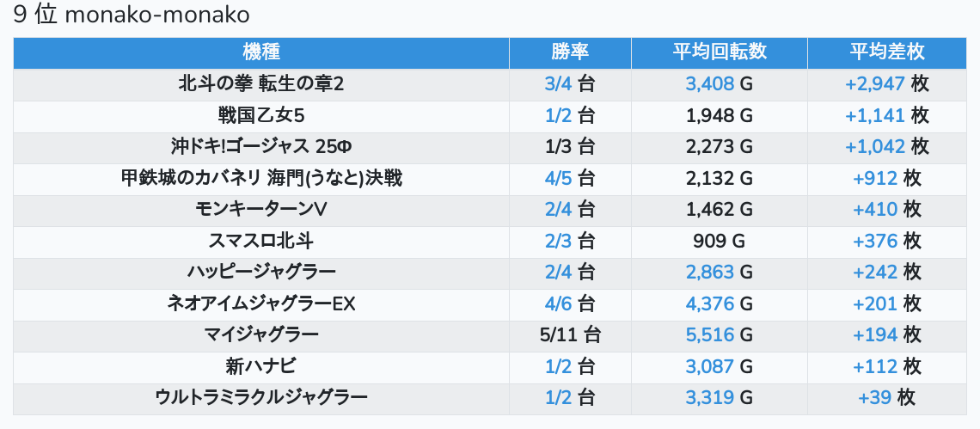
Task: Select the 戦国乙女5 machine name
Action: 261,116
